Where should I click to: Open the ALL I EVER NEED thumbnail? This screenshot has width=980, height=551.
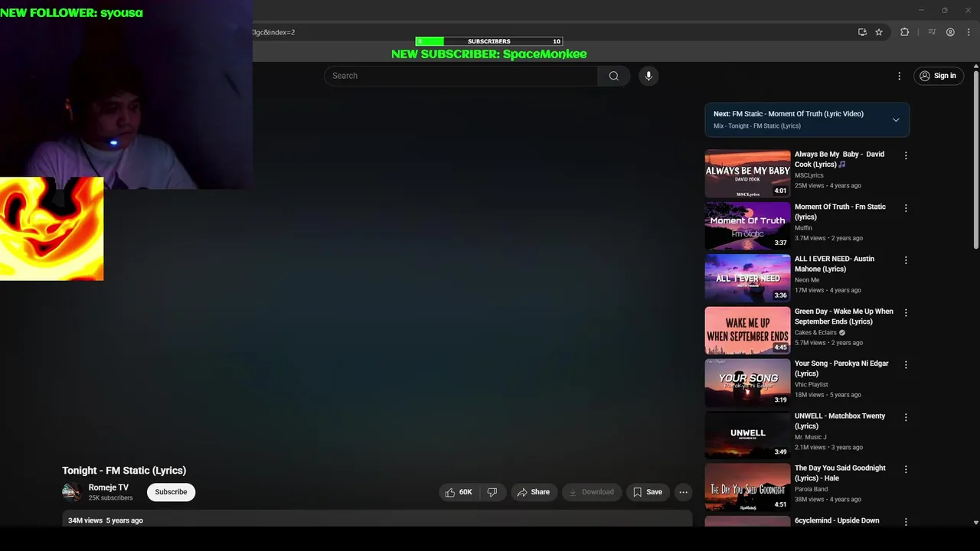pyautogui.click(x=747, y=278)
